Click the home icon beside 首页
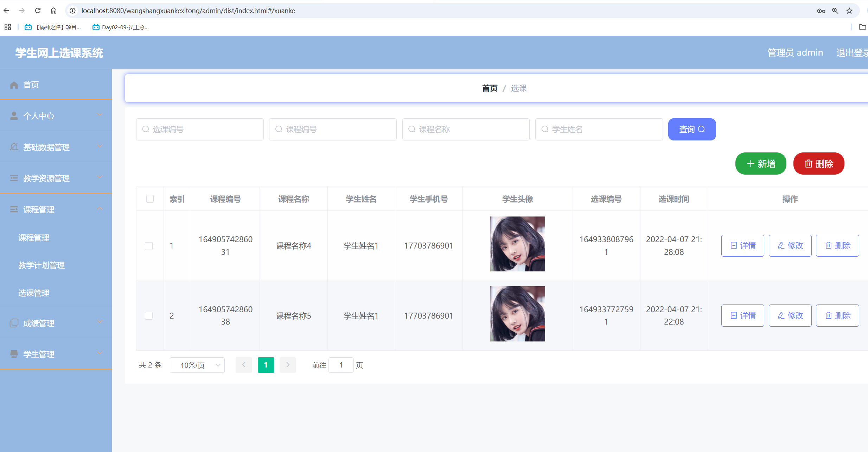Screen dimensions: 868x452 14,84
